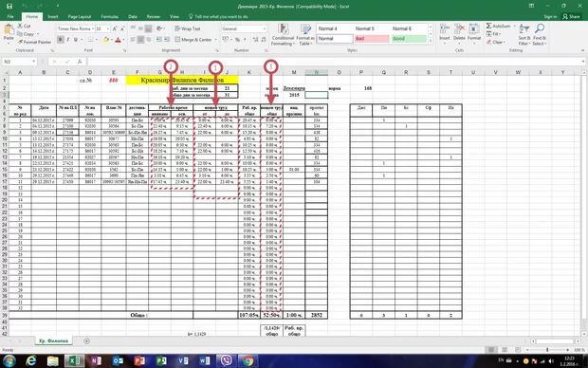Open the font color picker
The width and height of the screenshot is (588, 368).
point(123,40)
